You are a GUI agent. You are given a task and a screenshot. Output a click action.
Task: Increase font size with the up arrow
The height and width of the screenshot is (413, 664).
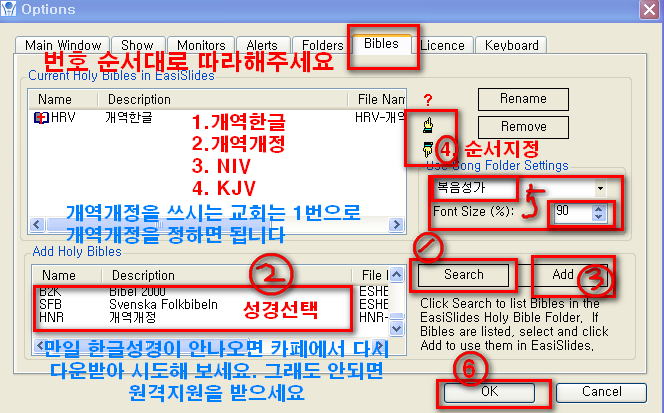598,209
